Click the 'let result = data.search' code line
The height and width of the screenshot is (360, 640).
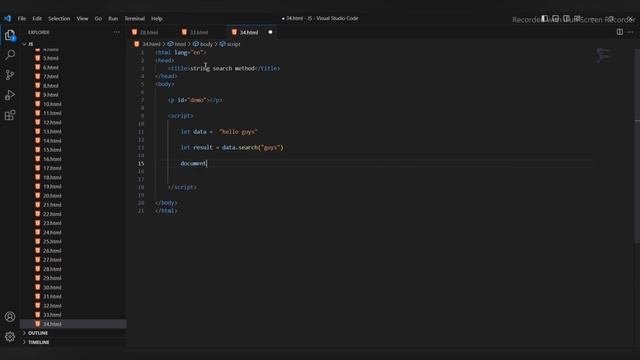(232, 148)
